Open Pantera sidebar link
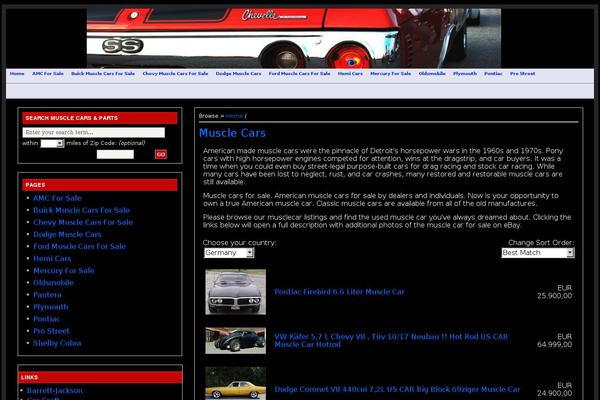The image size is (600, 400). click(47, 295)
